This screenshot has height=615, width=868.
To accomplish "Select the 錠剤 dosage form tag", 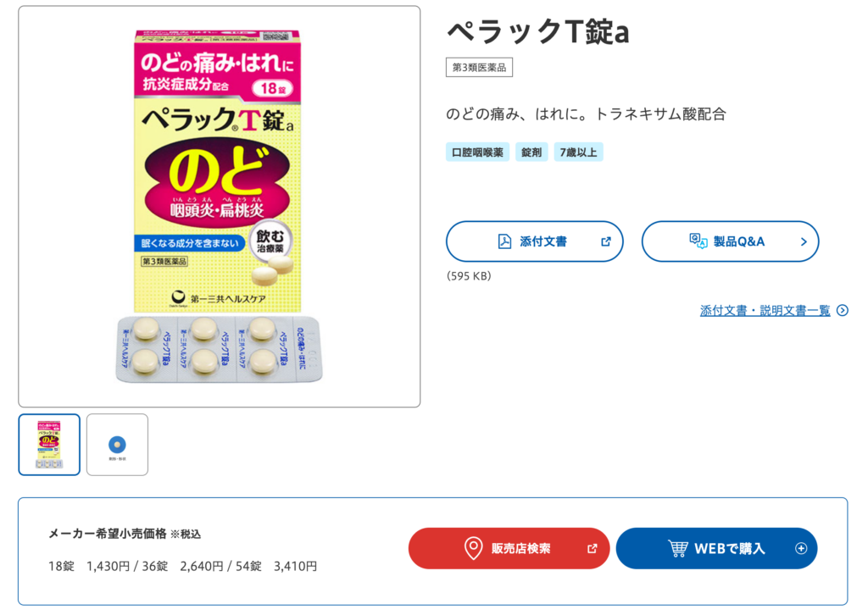I will pos(531,152).
